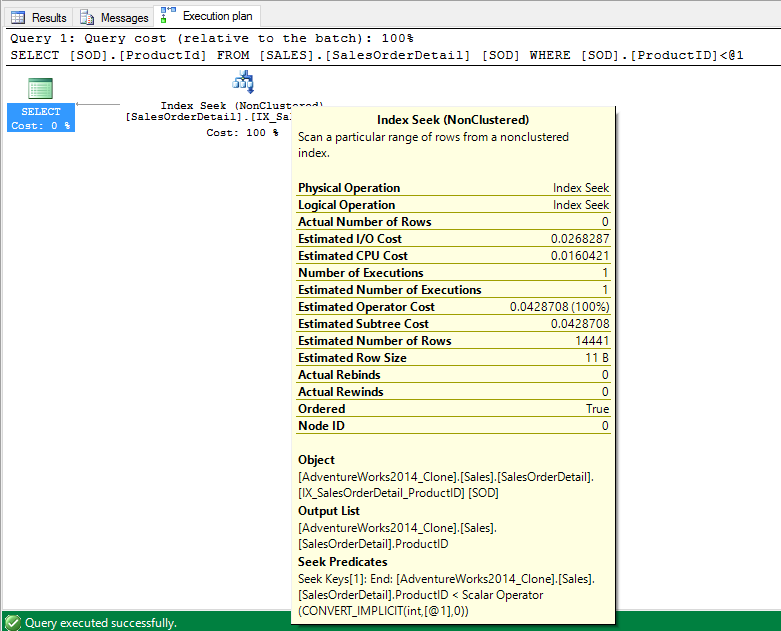781x631 pixels.
Task: Click the Index Seek operator icon
Action: click(244, 82)
